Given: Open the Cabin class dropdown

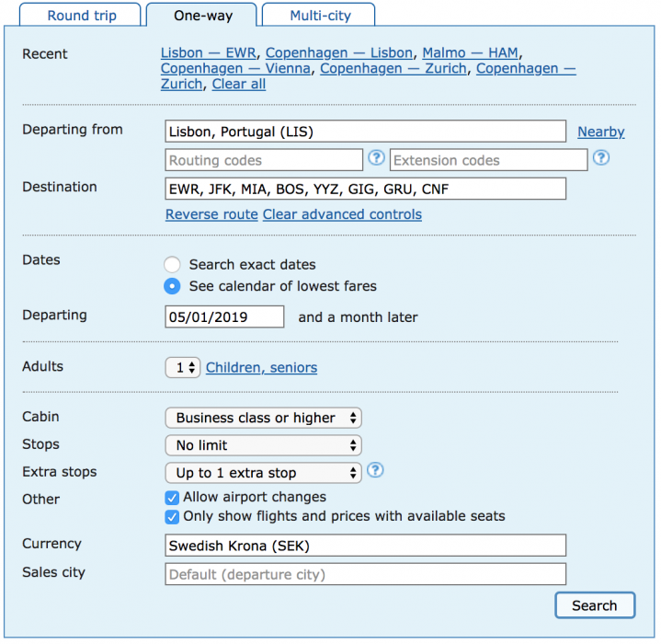Looking at the screenshot, I should [264, 418].
